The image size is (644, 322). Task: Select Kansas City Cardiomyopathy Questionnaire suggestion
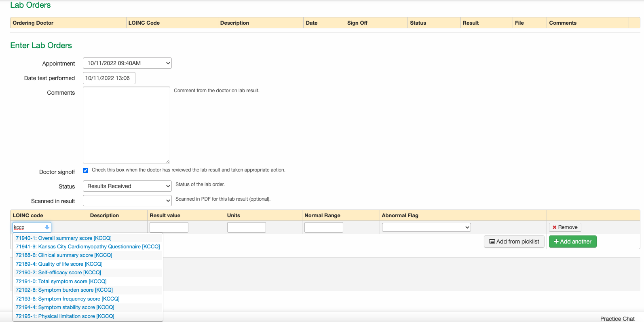[x=88, y=246]
